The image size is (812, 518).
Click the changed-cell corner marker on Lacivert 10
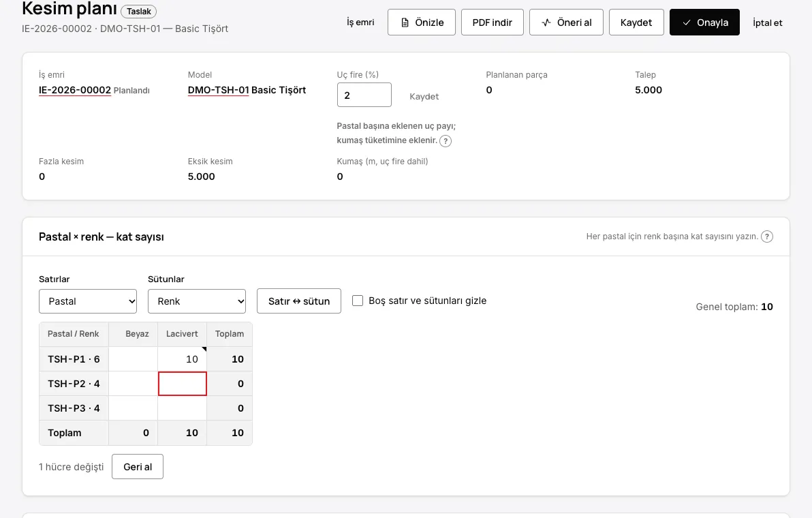(204, 349)
